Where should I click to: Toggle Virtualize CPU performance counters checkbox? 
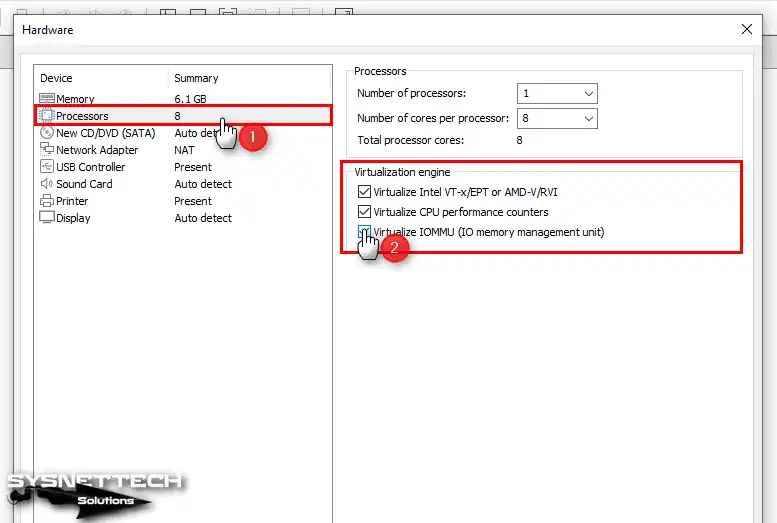(364, 212)
